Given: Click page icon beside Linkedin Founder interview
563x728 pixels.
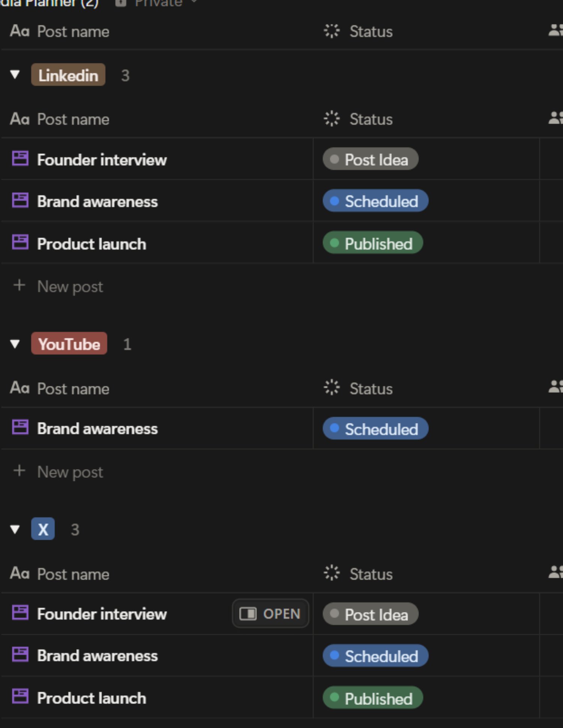Looking at the screenshot, I should [20, 159].
